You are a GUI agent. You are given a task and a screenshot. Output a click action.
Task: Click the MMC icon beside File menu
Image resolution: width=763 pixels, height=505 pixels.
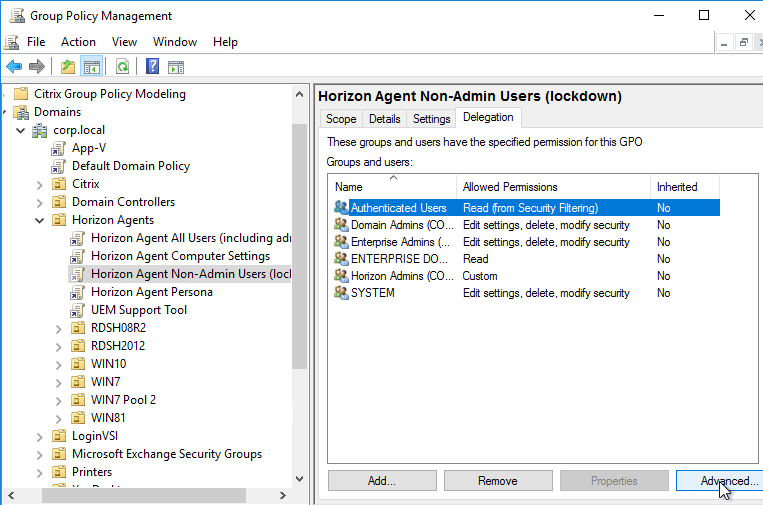pyautogui.click(x=12, y=42)
